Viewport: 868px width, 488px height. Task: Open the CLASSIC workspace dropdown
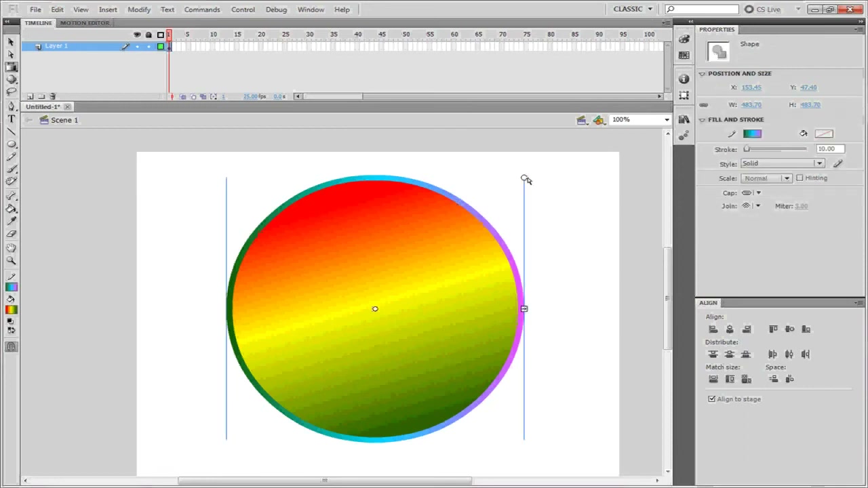pyautogui.click(x=633, y=9)
